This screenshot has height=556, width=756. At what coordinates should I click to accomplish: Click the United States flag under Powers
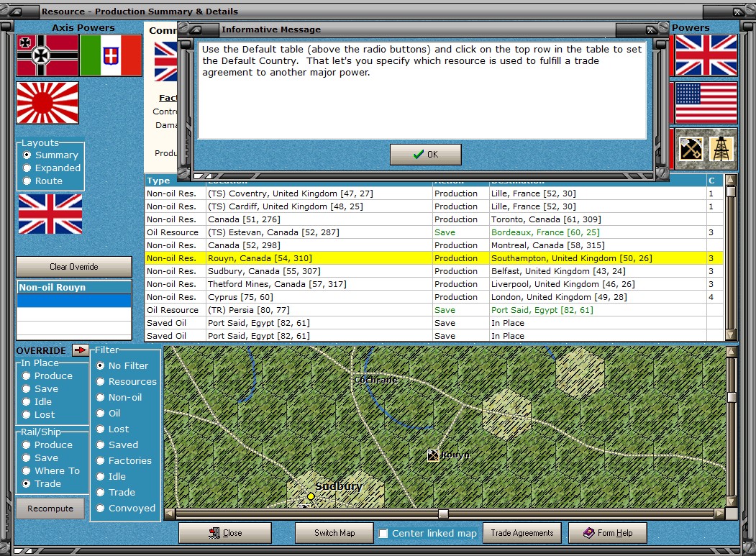click(706, 103)
